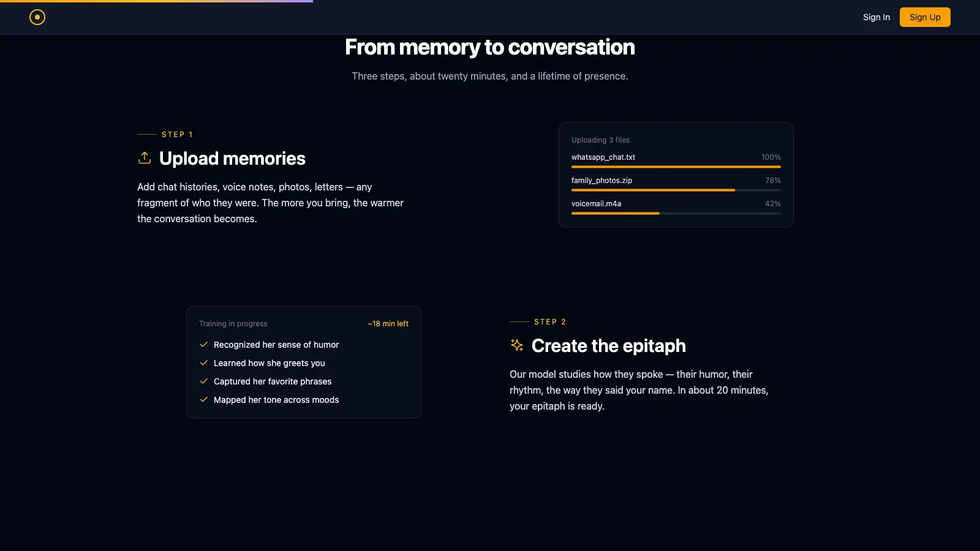The image size is (980, 551).
Task: Click the 78% upload value
Action: 773,181
